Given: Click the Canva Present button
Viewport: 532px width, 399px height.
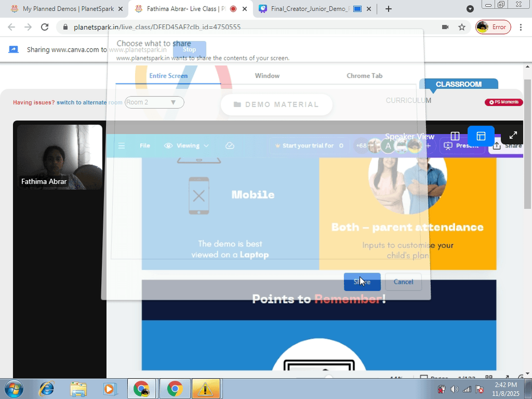Looking at the screenshot, I should [462, 146].
